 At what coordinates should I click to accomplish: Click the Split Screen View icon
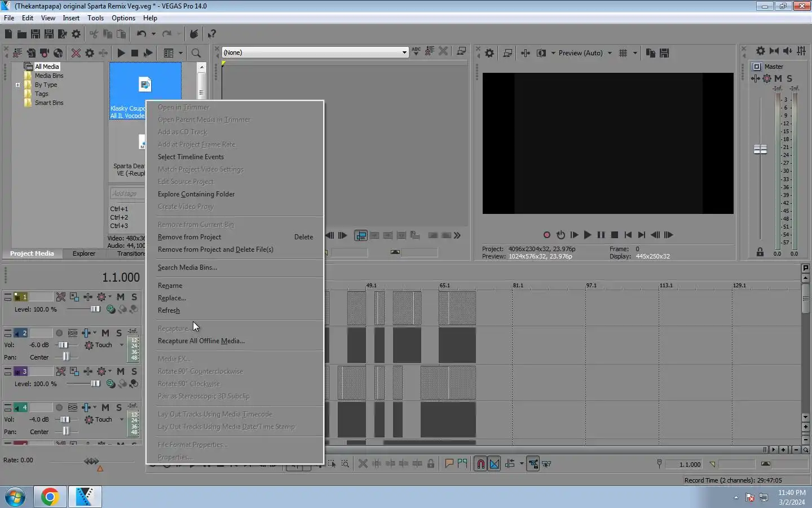click(x=541, y=53)
